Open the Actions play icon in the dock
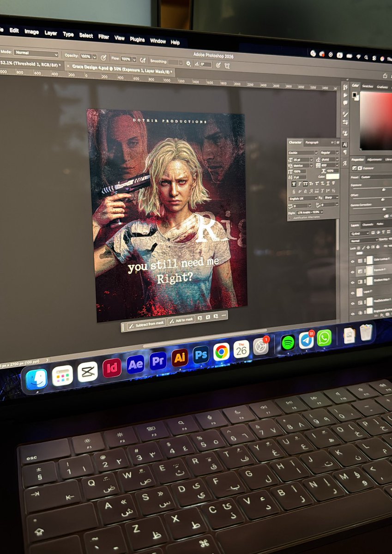The height and width of the screenshot is (554, 392). coord(345,95)
